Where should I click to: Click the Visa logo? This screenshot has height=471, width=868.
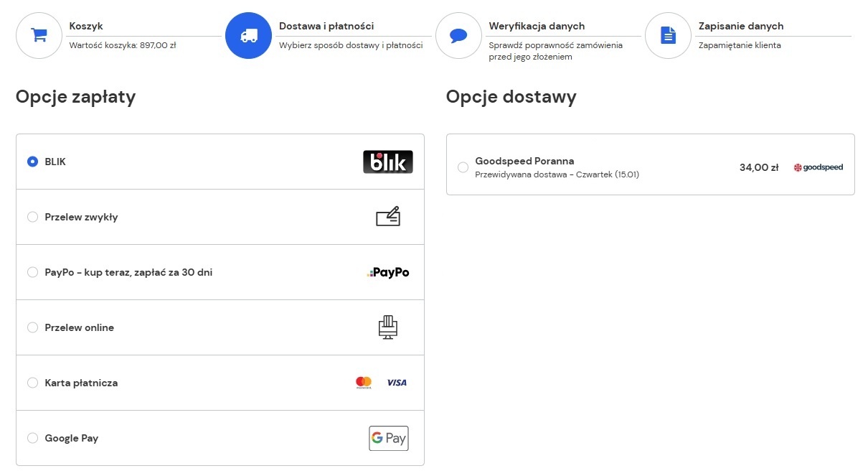tap(397, 383)
